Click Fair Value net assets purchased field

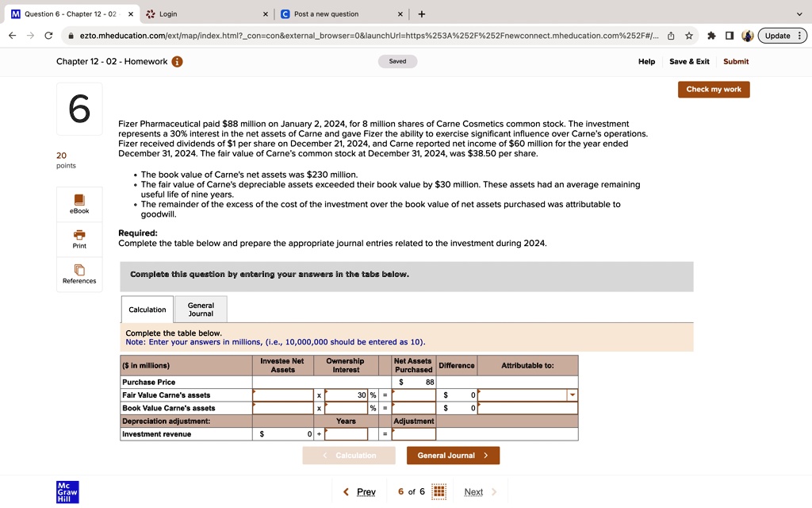pos(414,395)
